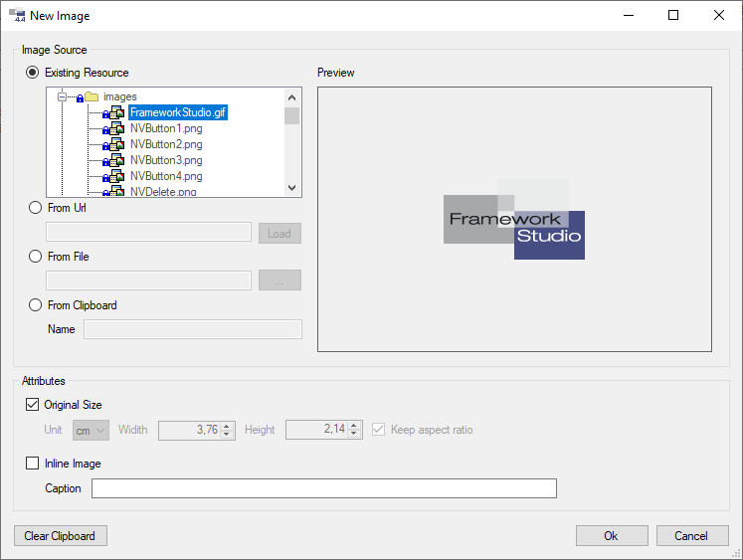Screen dimensions: 743x560
Task: Choose the From Clipboard radio option
Action: click(35, 304)
